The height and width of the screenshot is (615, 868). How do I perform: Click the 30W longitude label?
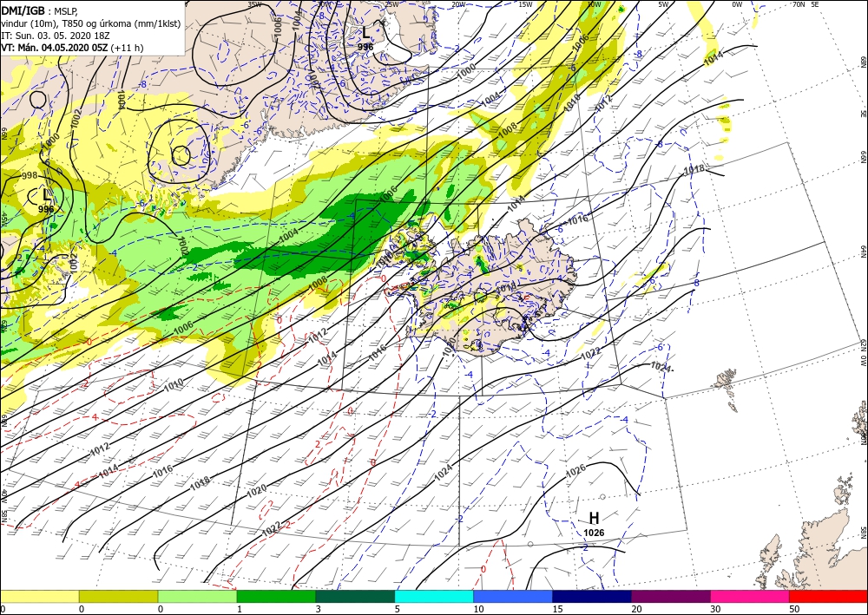coord(324,4)
